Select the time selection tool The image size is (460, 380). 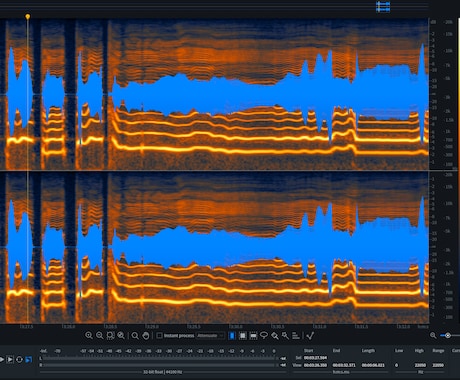(232, 336)
